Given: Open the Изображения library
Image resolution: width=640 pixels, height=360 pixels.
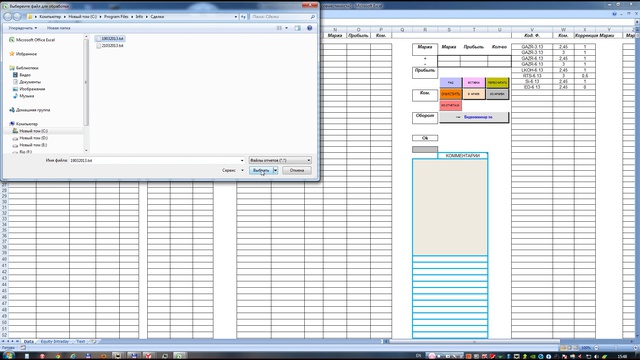Looking at the screenshot, I should pos(29,89).
